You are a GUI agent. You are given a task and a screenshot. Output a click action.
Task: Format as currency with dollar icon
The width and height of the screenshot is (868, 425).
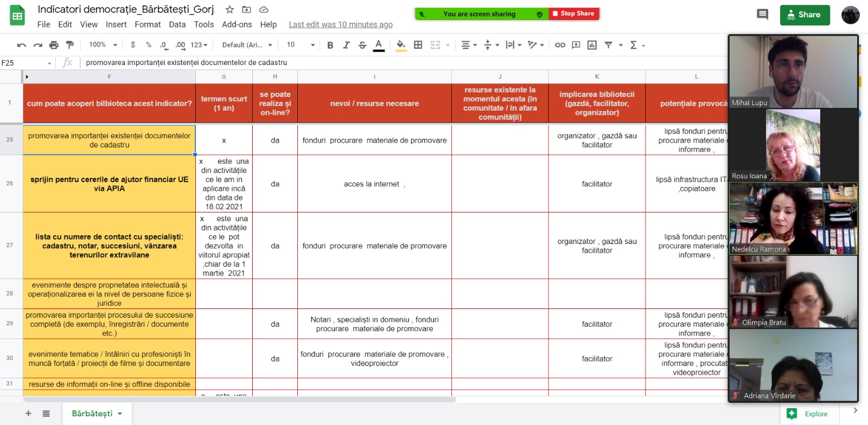(x=133, y=45)
